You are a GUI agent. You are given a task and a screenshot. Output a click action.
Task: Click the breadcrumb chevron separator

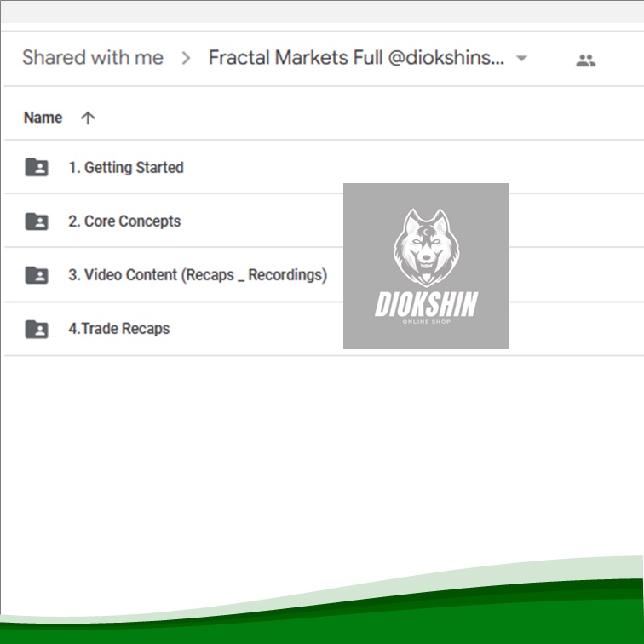click(x=186, y=58)
